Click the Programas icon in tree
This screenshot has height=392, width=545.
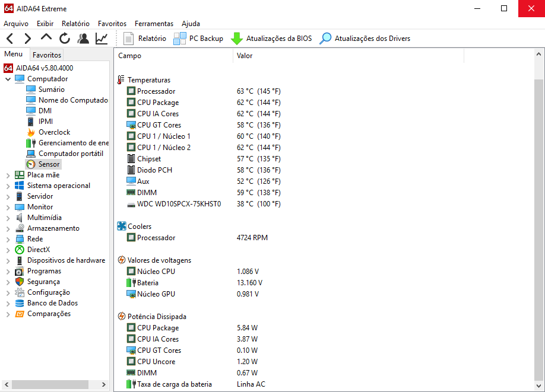coord(20,271)
